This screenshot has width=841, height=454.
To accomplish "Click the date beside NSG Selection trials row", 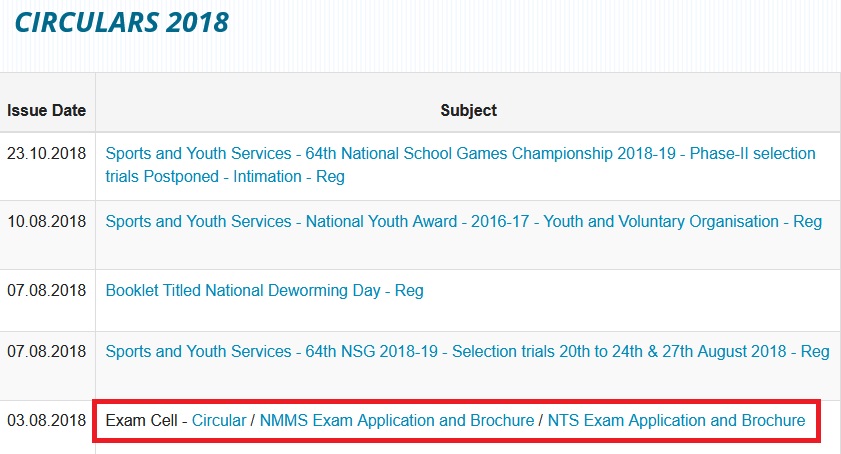I will (x=46, y=351).
